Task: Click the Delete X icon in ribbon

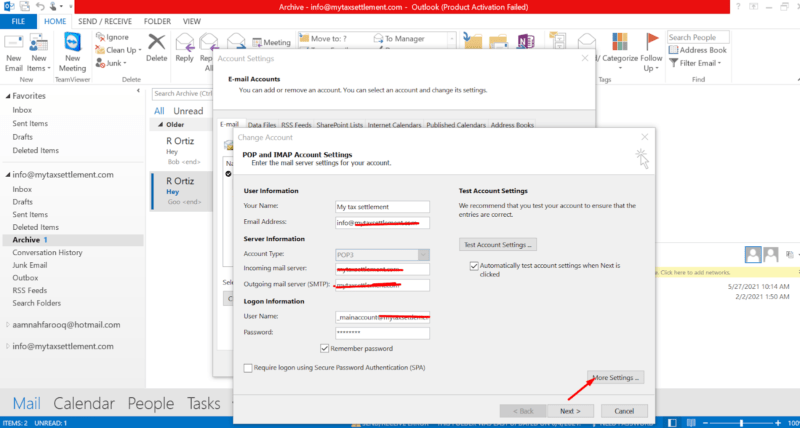Action: click(157, 42)
